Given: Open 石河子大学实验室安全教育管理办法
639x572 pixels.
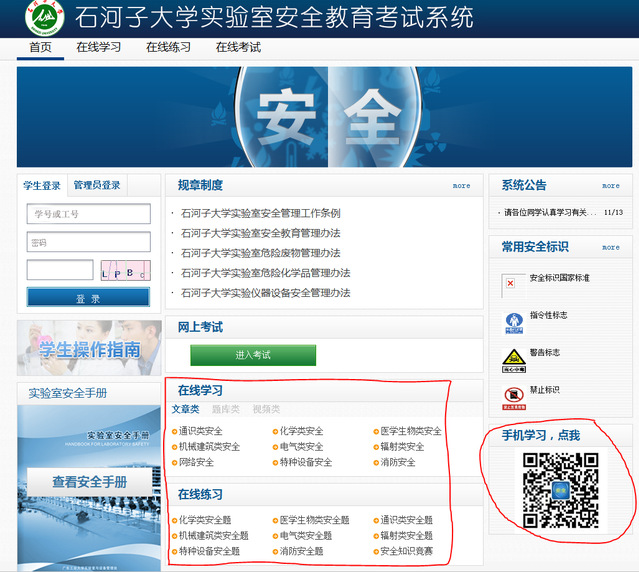Looking at the screenshot, I should tap(260, 233).
